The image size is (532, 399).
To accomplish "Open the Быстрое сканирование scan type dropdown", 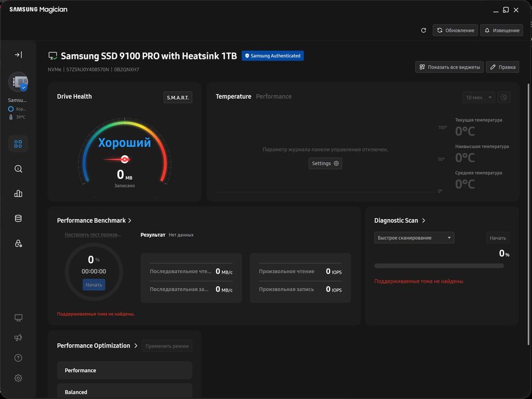I will click(x=414, y=237).
